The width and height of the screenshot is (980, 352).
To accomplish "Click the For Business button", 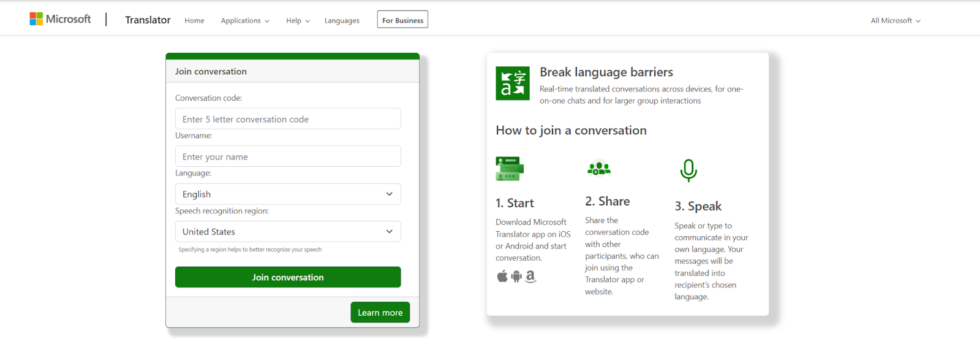I will (402, 20).
